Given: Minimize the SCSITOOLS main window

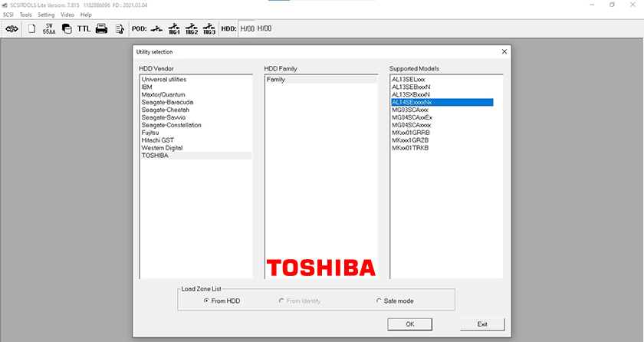Looking at the screenshot, I should 592,5.
